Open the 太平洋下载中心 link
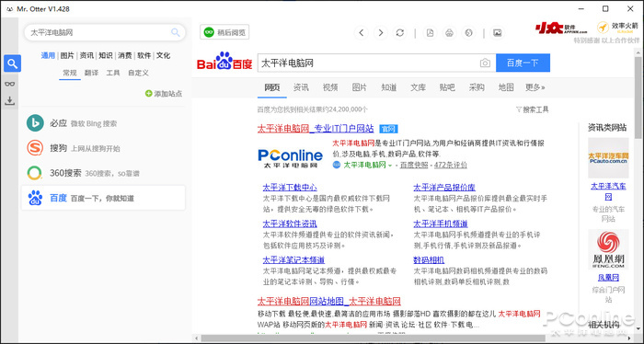This screenshot has width=644, height=344. click(290, 188)
